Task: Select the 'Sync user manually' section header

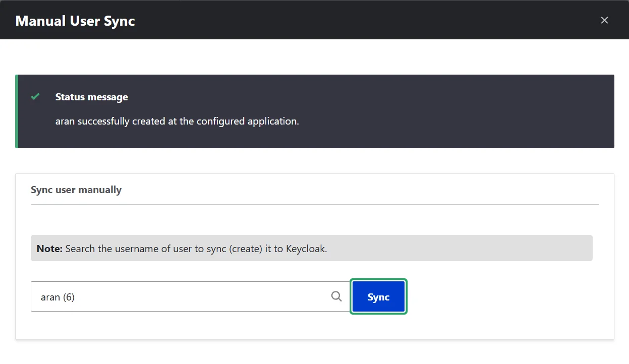Action: coord(76,190)
